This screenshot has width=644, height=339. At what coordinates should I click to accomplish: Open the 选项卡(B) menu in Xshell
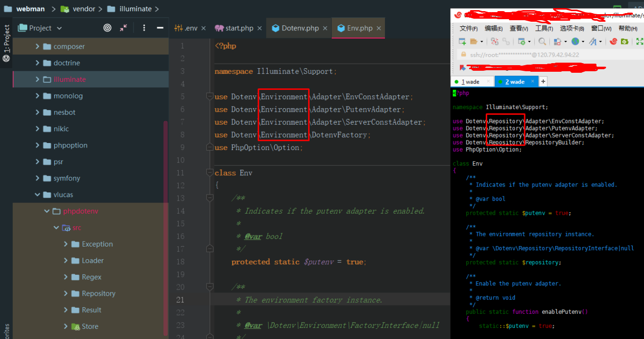coord(572,28)
